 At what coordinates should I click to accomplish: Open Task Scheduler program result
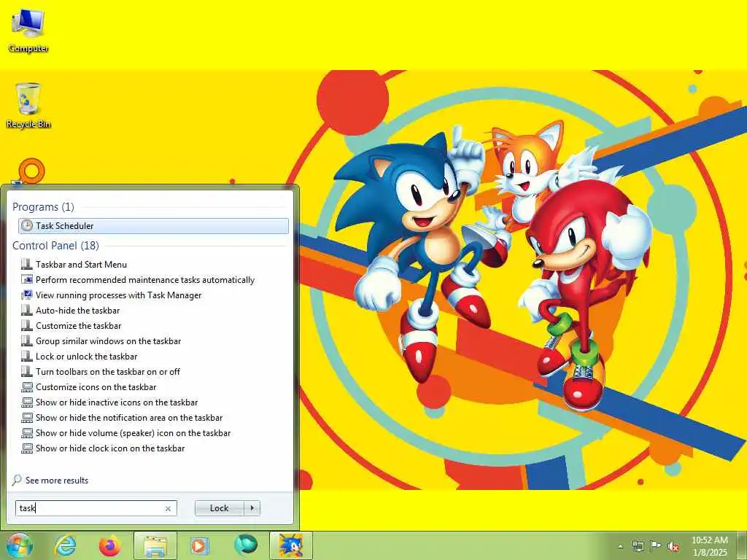pos(153,226)
